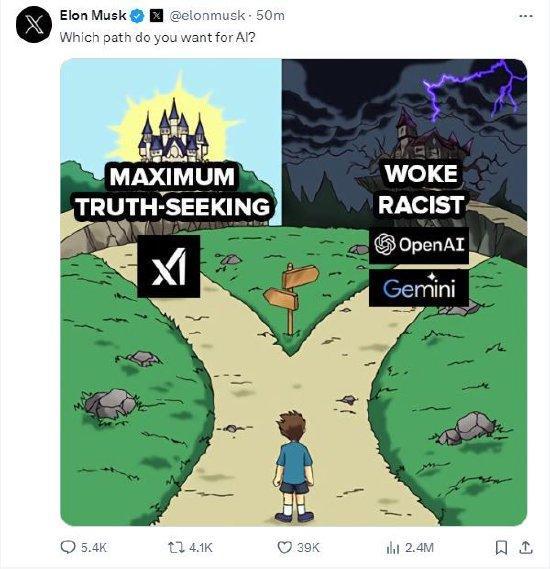The width and height of the screenshot is (550, 569).
Task: Click the xAI logo in the image
Action: pyautogui.click(x=169, y=266)
